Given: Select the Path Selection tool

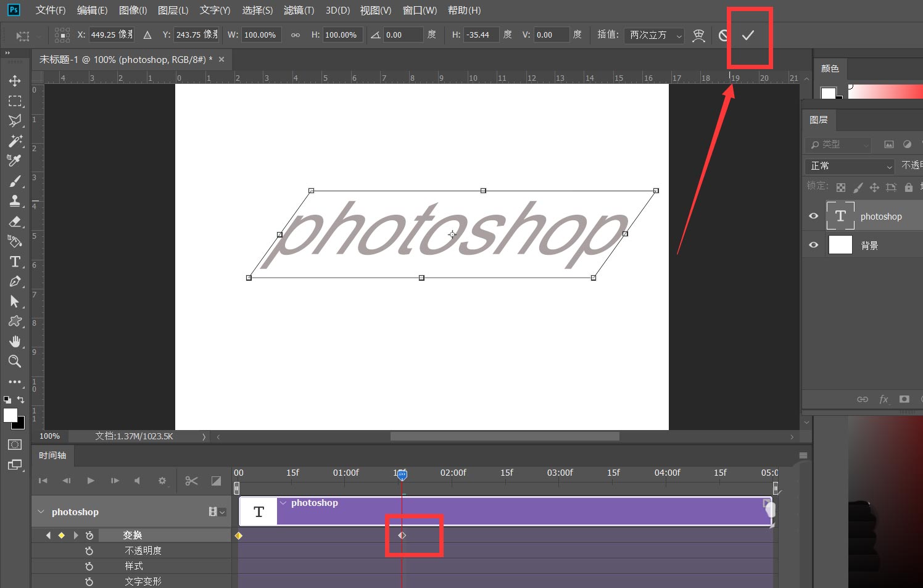Looking at the screenshot, I should (15, 301).
